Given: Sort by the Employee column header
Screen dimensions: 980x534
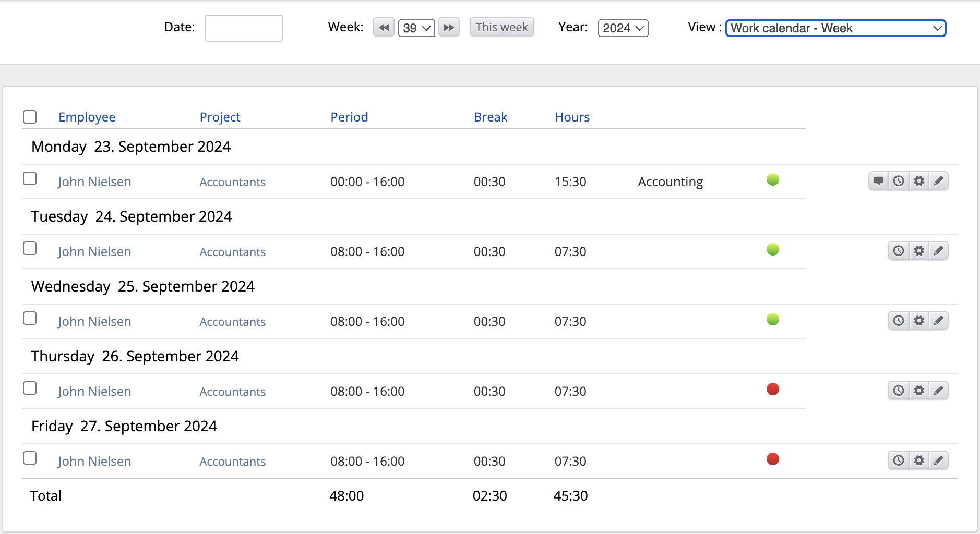Looking at the screenshot, I should [87, 117].
